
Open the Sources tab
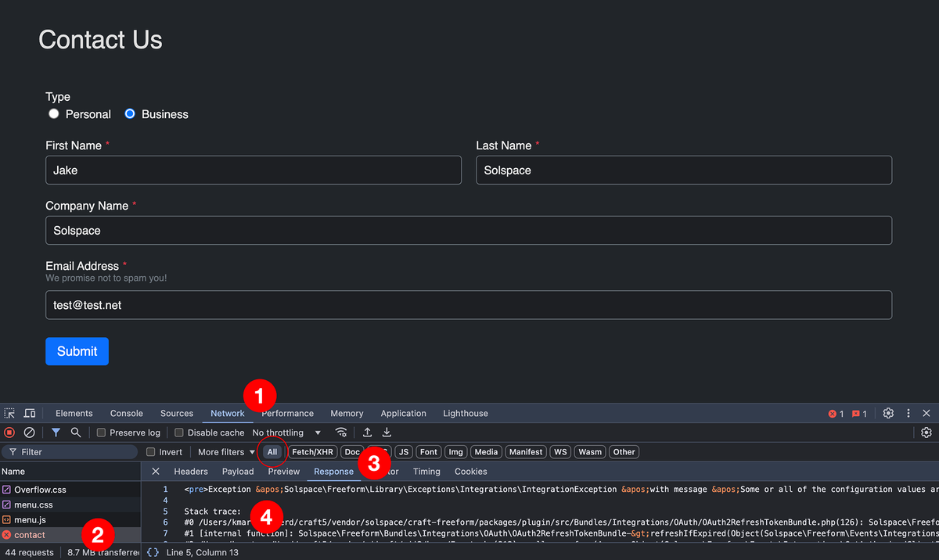pos(177,413)
